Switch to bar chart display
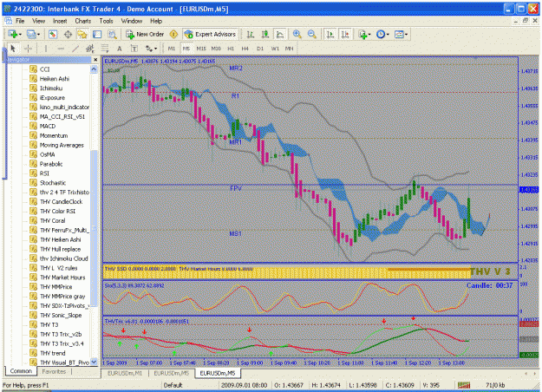The width and height of the screenshot is (542, 392). [251, 34]
